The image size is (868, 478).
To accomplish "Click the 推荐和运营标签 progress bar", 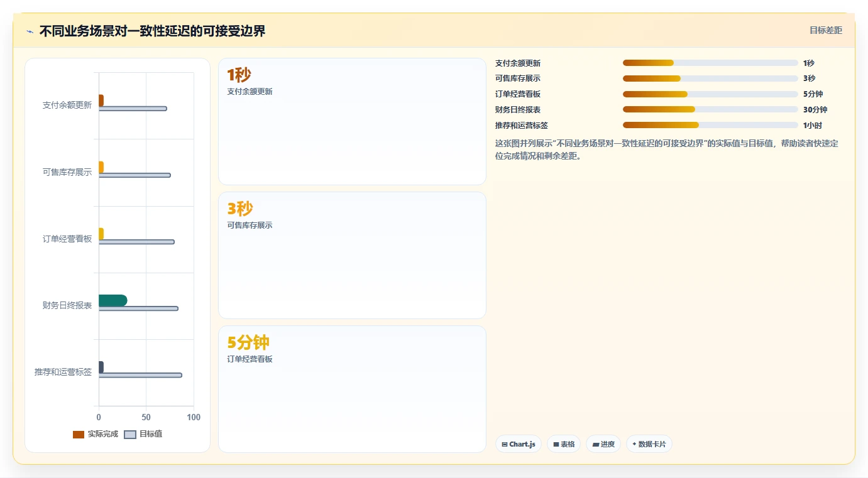I will pyautogui.click(x=710, y=125).
